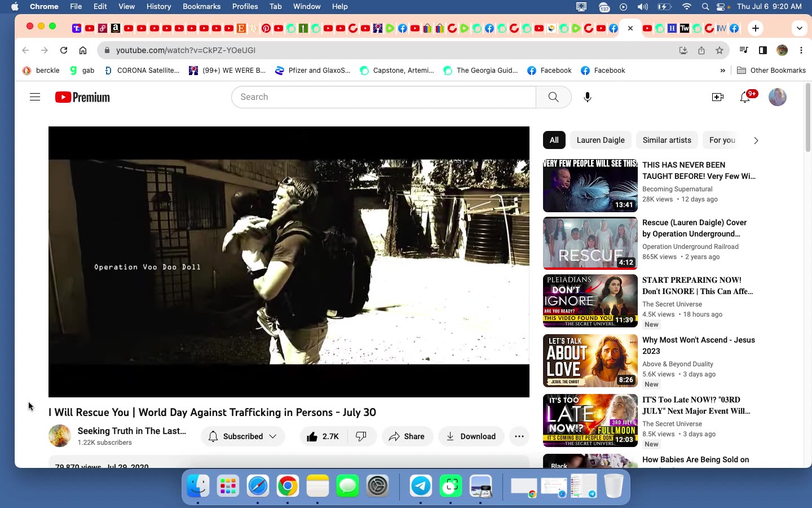This screenshot has height=508, width=812.
Task: Open the Create video button
Action: [718, 97]
